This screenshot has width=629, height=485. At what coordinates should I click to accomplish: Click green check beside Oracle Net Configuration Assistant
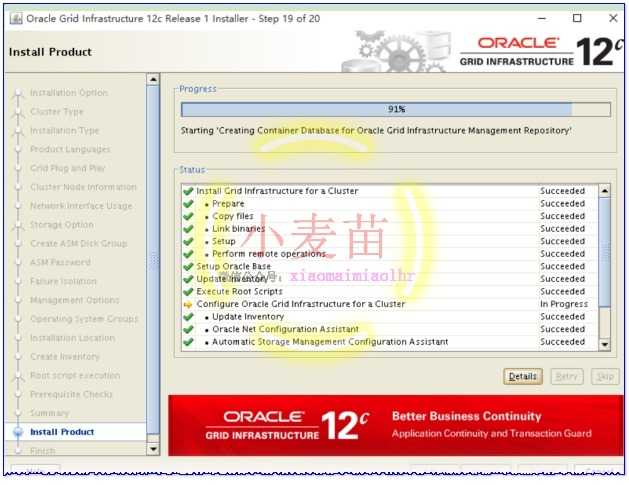[x=188, y=329]
